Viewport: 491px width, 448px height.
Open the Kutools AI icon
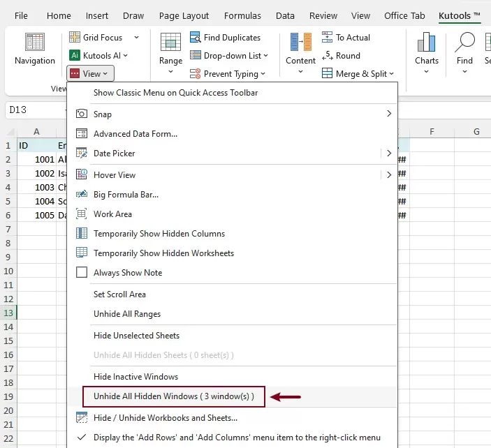click(75, 56)
